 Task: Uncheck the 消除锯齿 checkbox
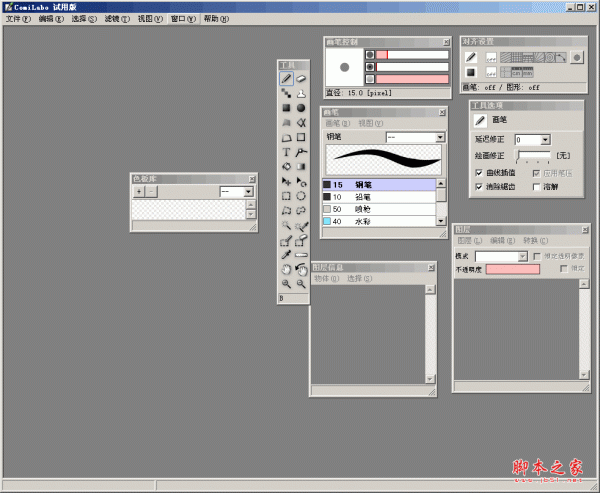(x=480, y=186)
